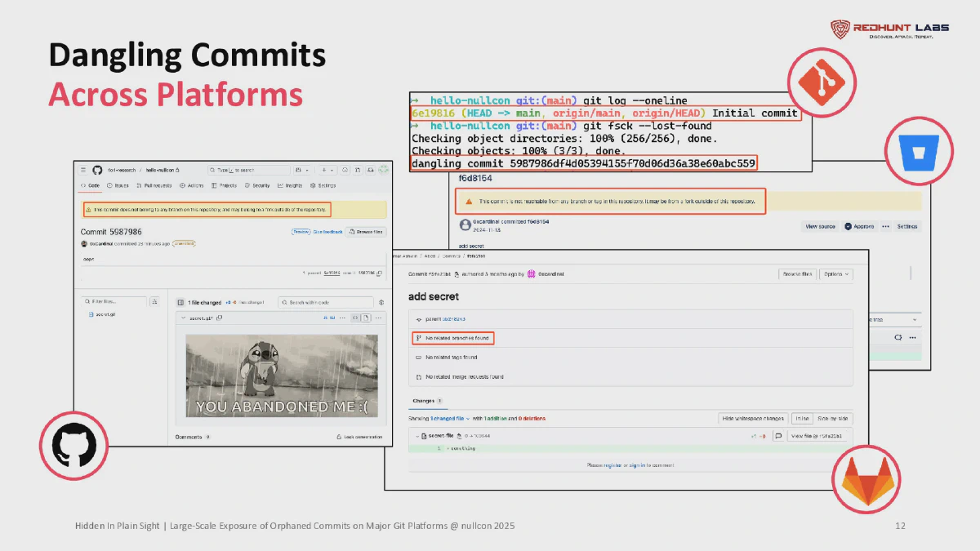Click the GitHub search box

coord(248,170)
